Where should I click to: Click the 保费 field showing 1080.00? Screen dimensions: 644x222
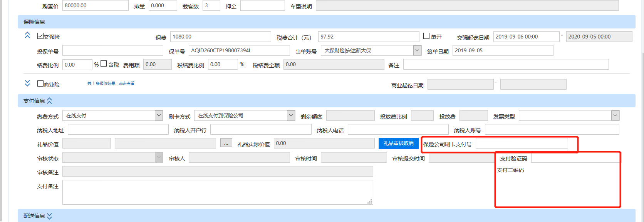click(x=221, y=37)
